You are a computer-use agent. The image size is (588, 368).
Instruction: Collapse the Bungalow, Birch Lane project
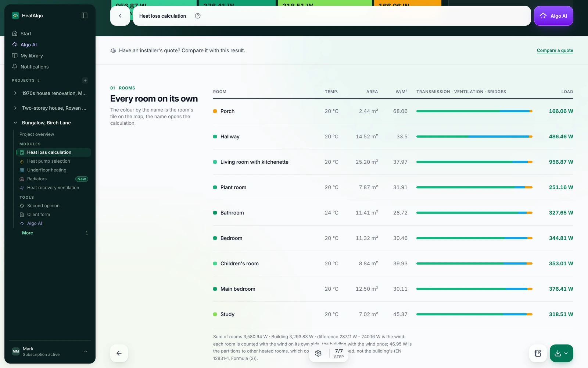15,123
